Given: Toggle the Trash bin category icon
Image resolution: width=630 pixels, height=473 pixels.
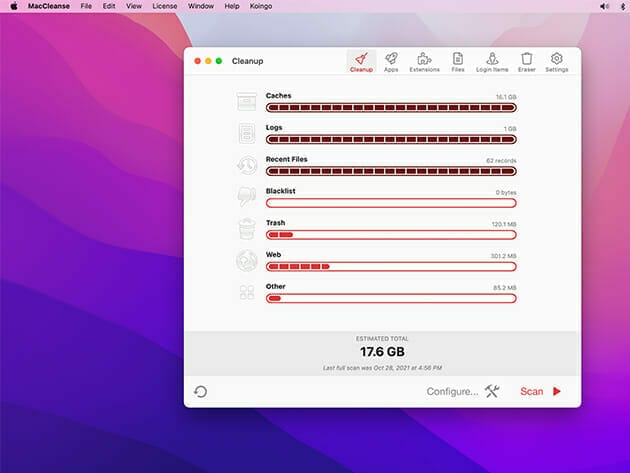Looking at the screenshot, I should (x=247, y=229).
